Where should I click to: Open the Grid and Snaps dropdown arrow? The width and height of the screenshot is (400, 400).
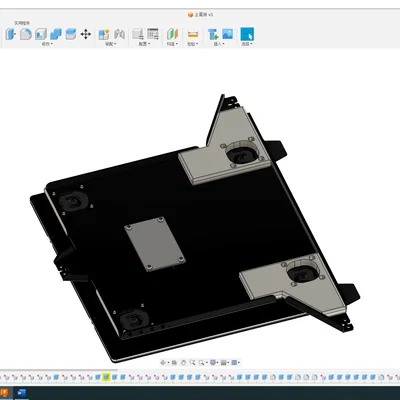pos(229,363)
